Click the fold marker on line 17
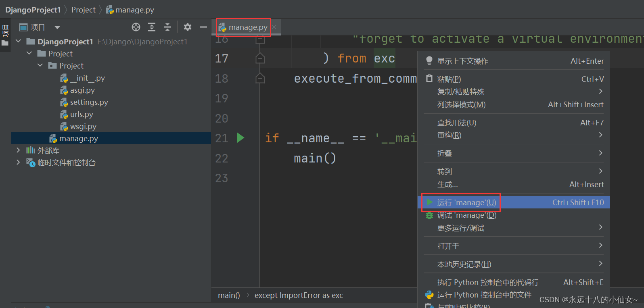 pyautogui.click(x=260, y=58)
